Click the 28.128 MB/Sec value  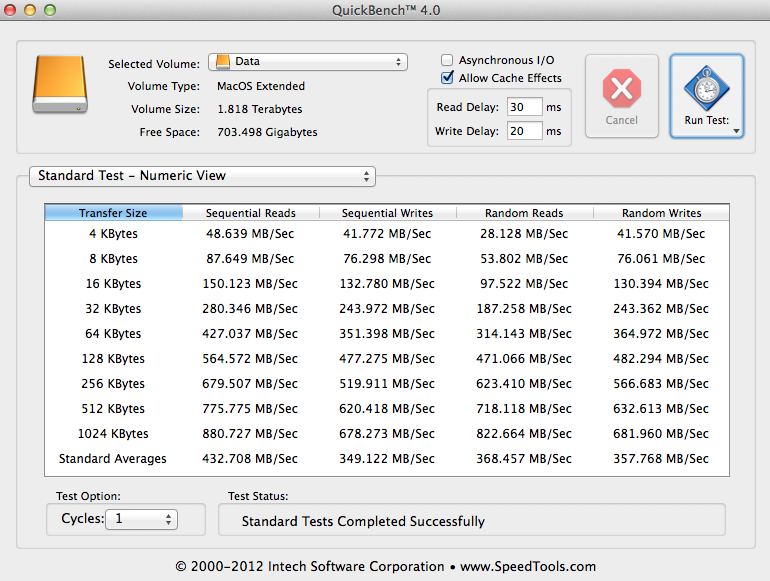(524, 234)
